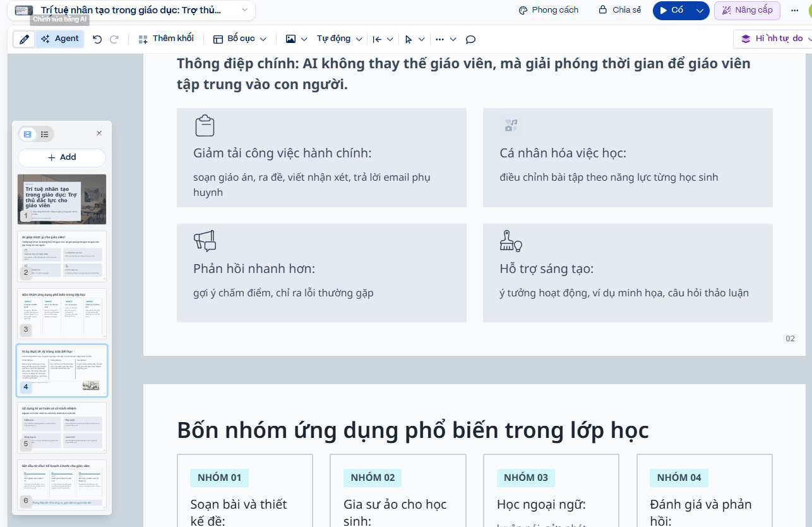Open the top-right three-dot menu
This screenshot has width=812, height=527.
pyautogui.click(x=794, y=10)
